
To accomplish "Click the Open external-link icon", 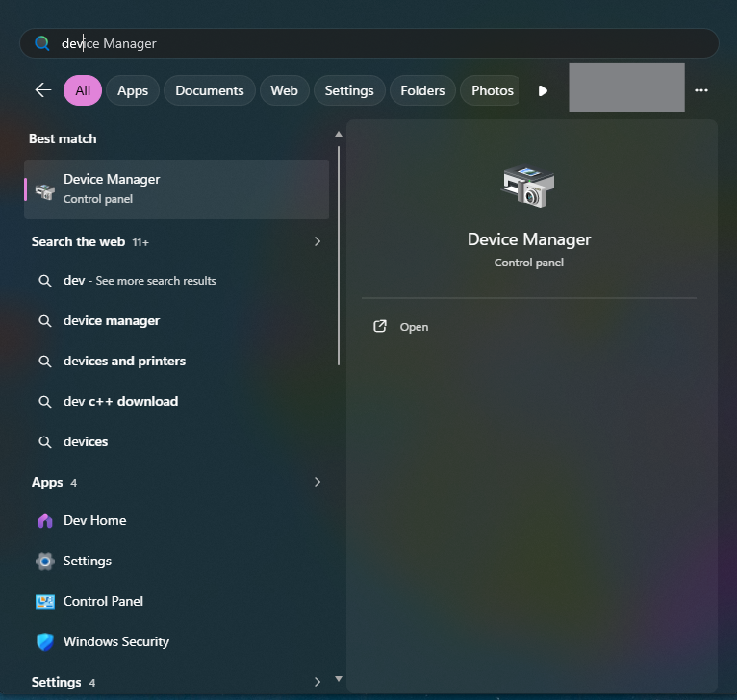I will point(380,327).
